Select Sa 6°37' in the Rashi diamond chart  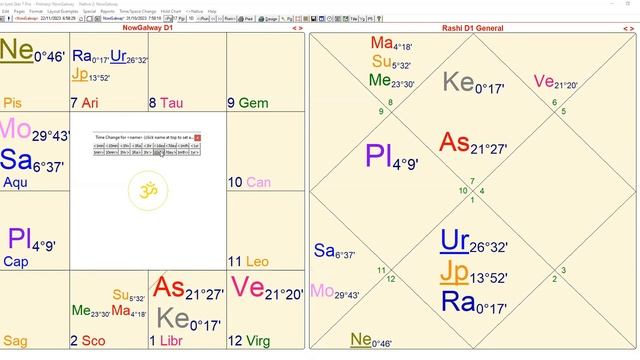click(334, 251)
